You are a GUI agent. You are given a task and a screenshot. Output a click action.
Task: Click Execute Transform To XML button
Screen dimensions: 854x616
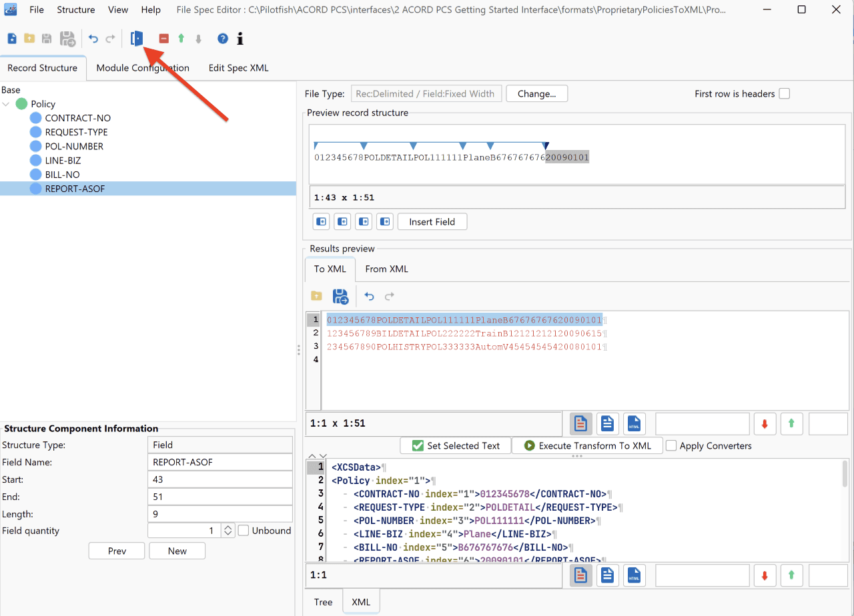[x=587, y=446]
